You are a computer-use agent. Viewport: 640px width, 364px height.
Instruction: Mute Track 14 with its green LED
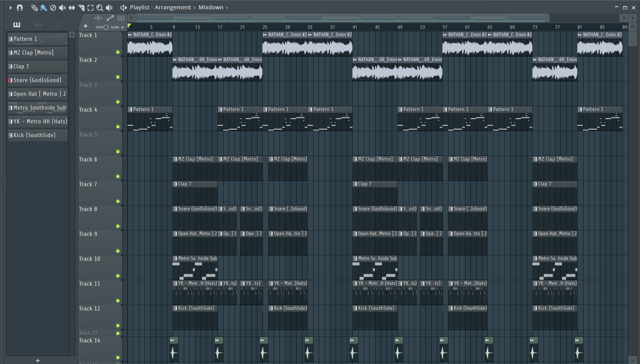pyautogui.click(x=118, y=358)
